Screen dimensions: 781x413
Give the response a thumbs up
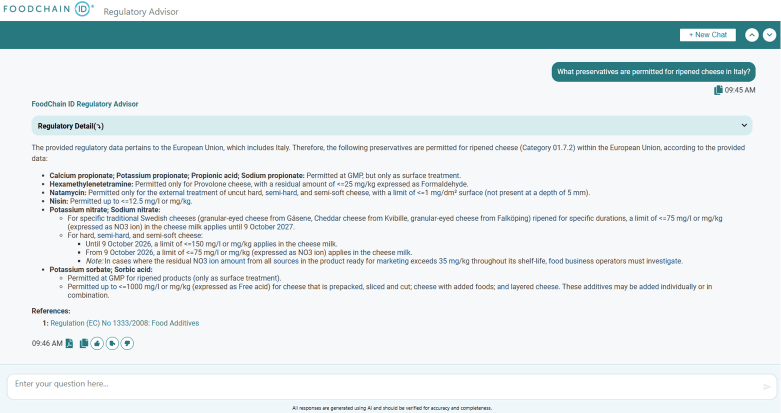[x=98, y=343]
